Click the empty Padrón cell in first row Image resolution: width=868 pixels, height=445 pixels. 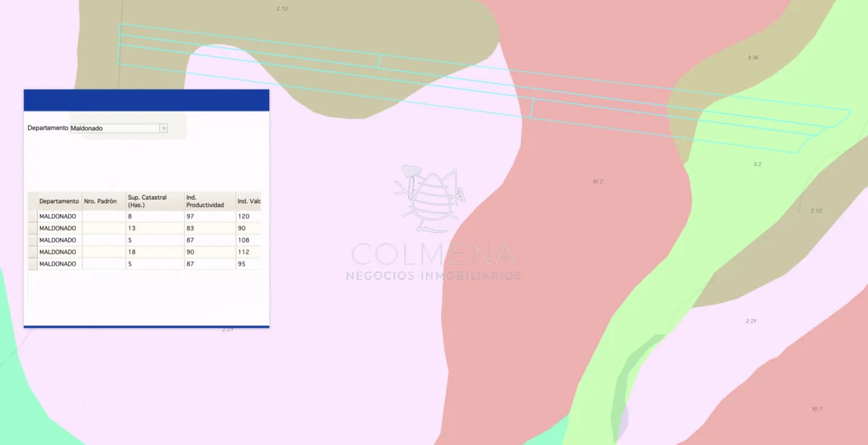pyautogui.click(x=104, y=216)
